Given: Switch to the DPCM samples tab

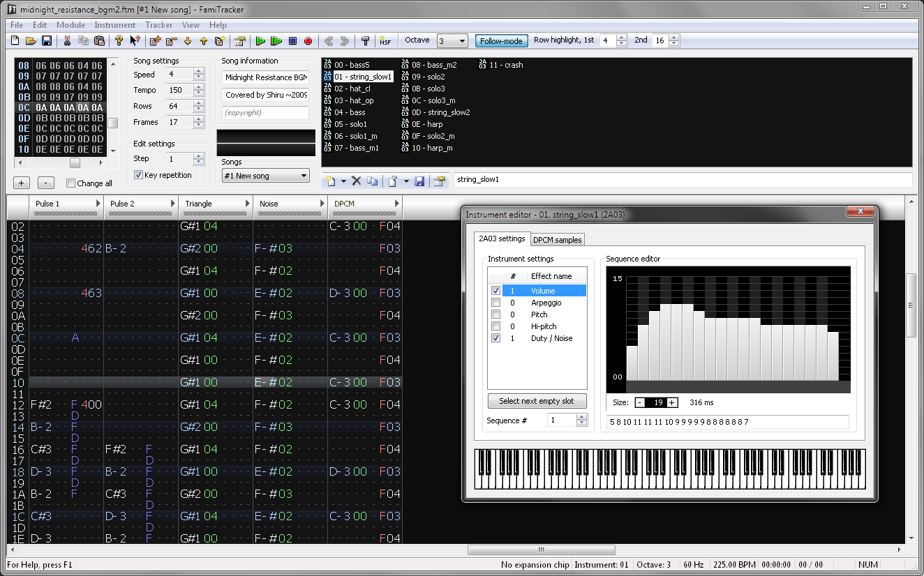Looking at the screenshot, I should point(557,239).
